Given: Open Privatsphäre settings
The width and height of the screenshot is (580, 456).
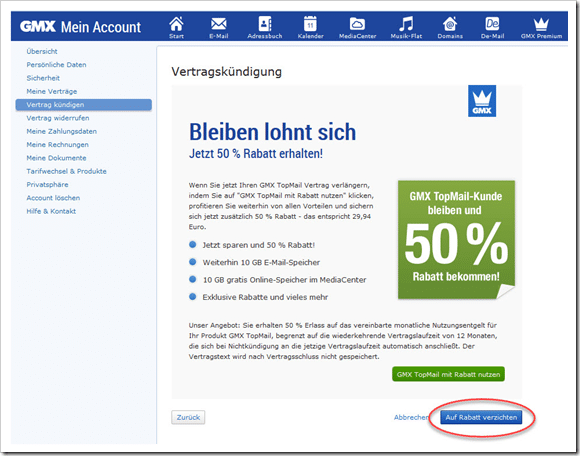Looking at the screenshot, I should click(47, 185).
